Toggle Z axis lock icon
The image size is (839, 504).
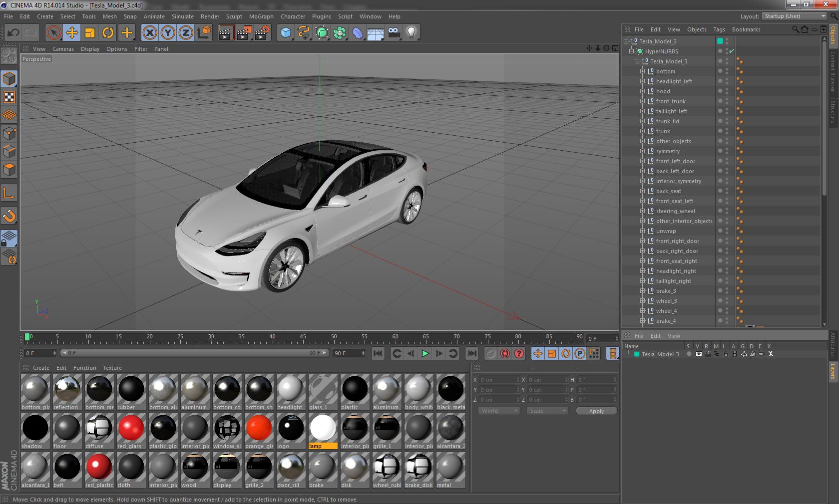point(186,33)
